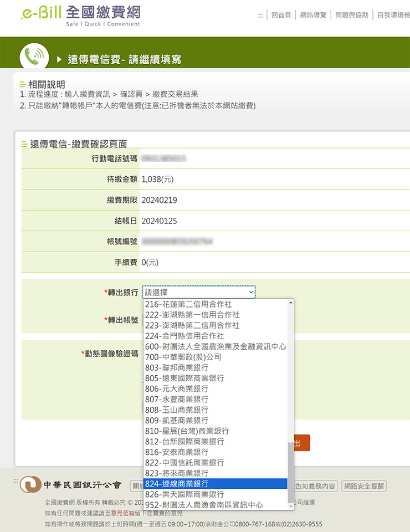Open the 網路安全提醒 footer button

pyautogui.click(x=364, y=486)
